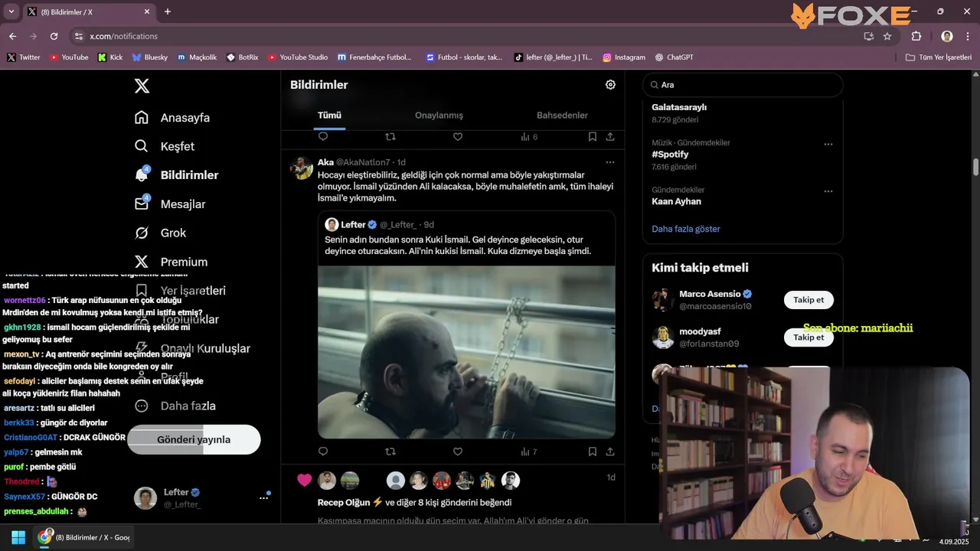Go back in the browser
980x551 pixels.
tap(12, 36)
